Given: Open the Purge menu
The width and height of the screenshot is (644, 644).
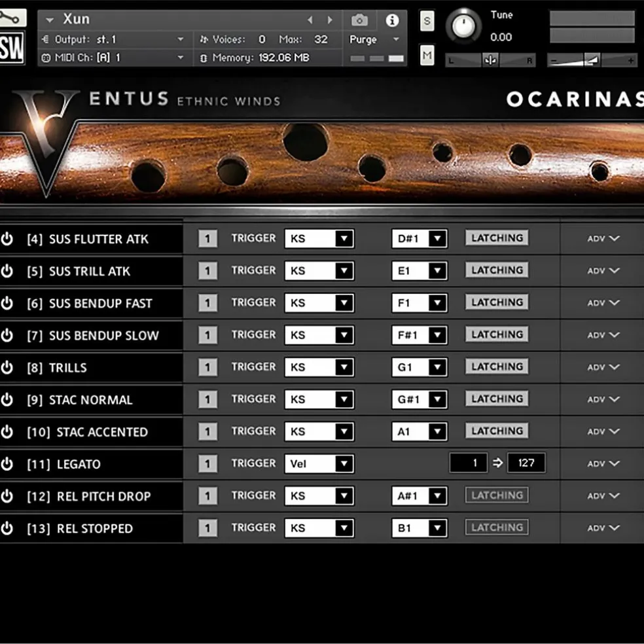Looking at the screenshot, I should pos(374,39).
